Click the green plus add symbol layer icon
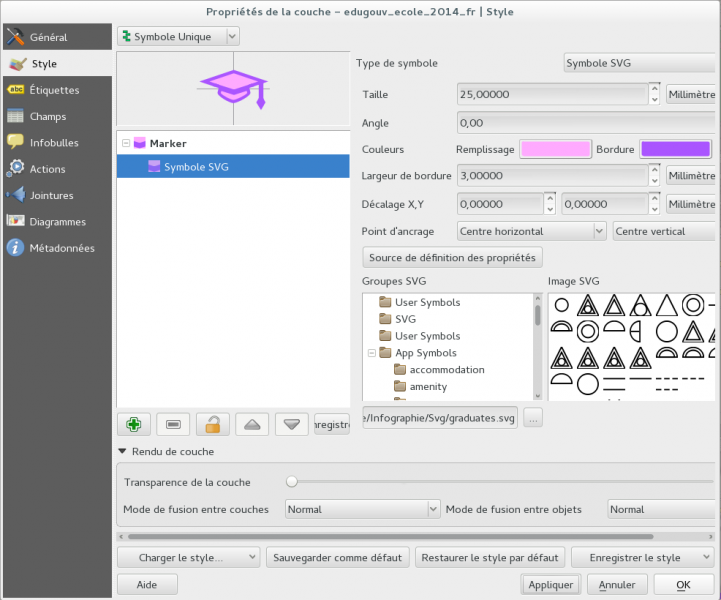The image size is (721, 600). click(x=134, y=424)
